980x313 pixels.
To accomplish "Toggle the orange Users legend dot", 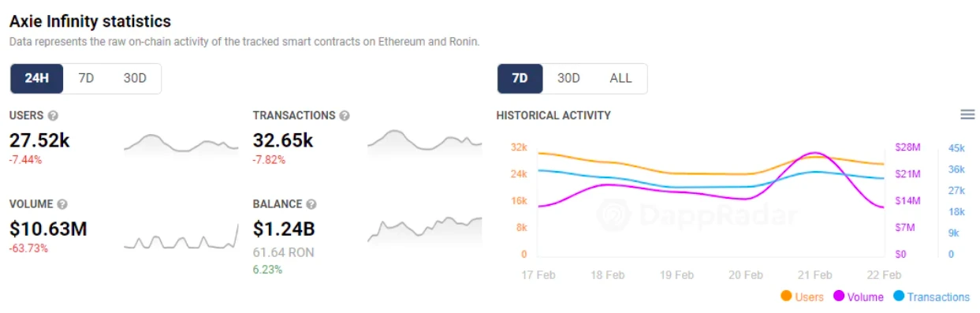I will (786, 297).
